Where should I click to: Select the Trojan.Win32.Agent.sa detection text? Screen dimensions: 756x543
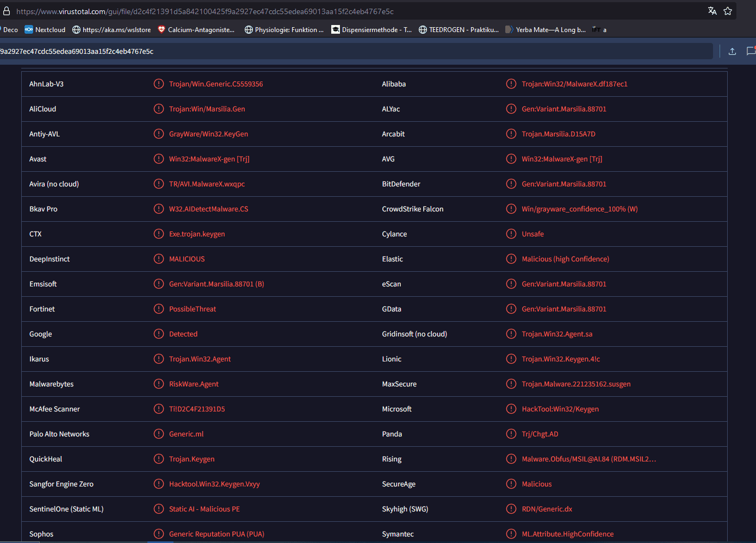557,334
